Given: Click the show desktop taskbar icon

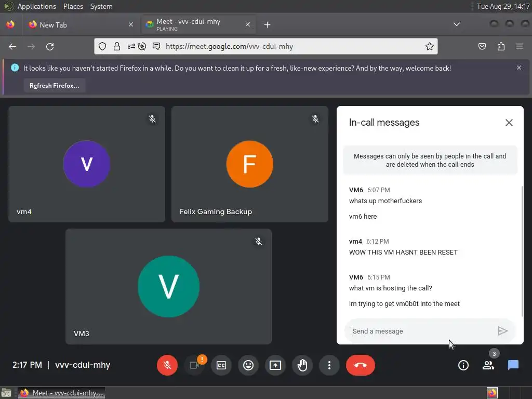Looking at the screenshot, I should tap(6, 393).
